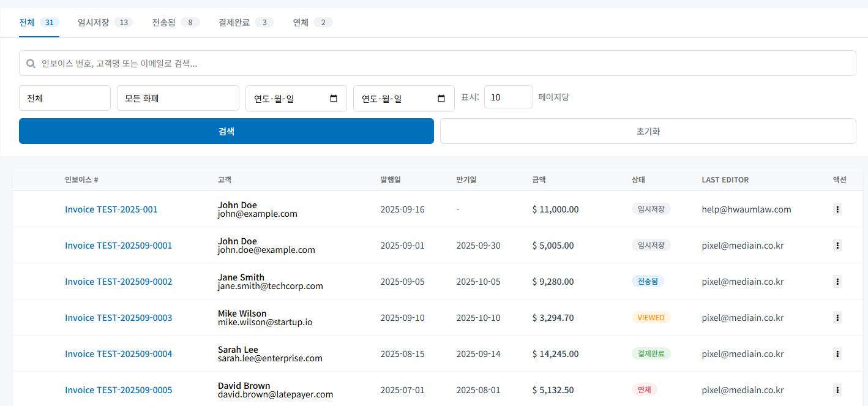Open Invoice TEST-202509-0002 link
The height and width of the screenshot is (406, 868).
[119, 282]
